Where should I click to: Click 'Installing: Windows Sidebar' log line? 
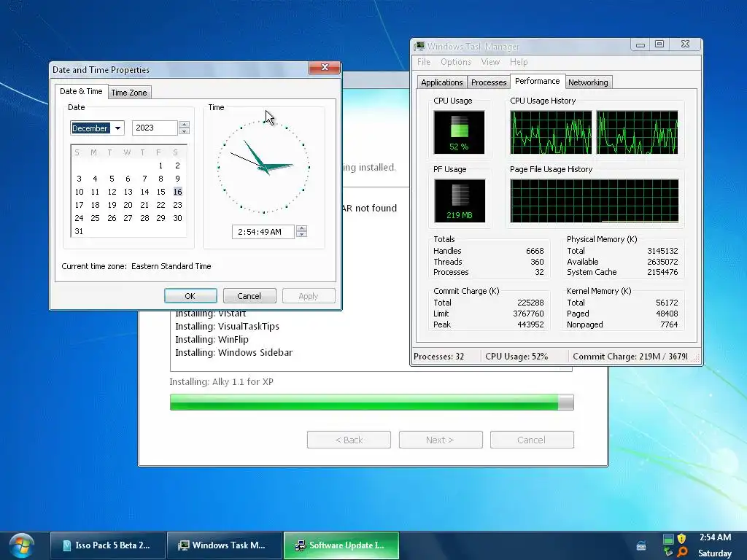point(233,352)
